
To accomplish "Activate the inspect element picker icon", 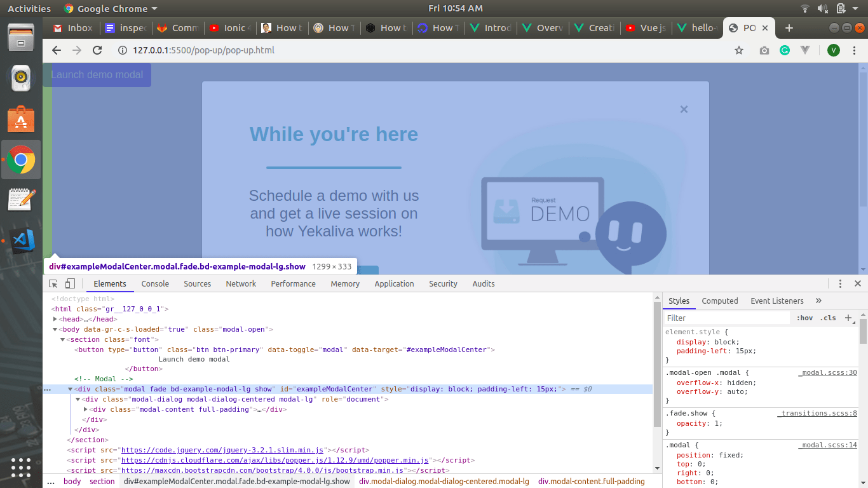I will tap(53, 284).
